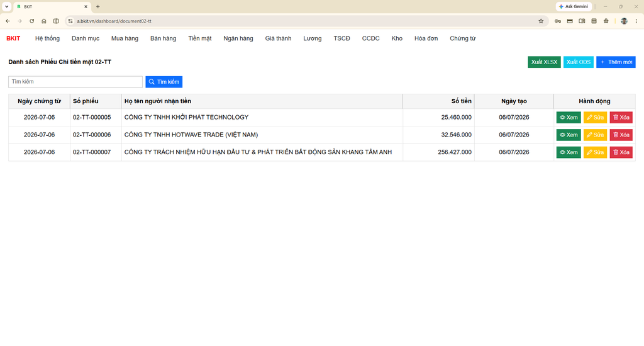Click Thêm mới to add voucher
Image resolution: width=644 pixels, height=346 pixels.
click(616, 62)
